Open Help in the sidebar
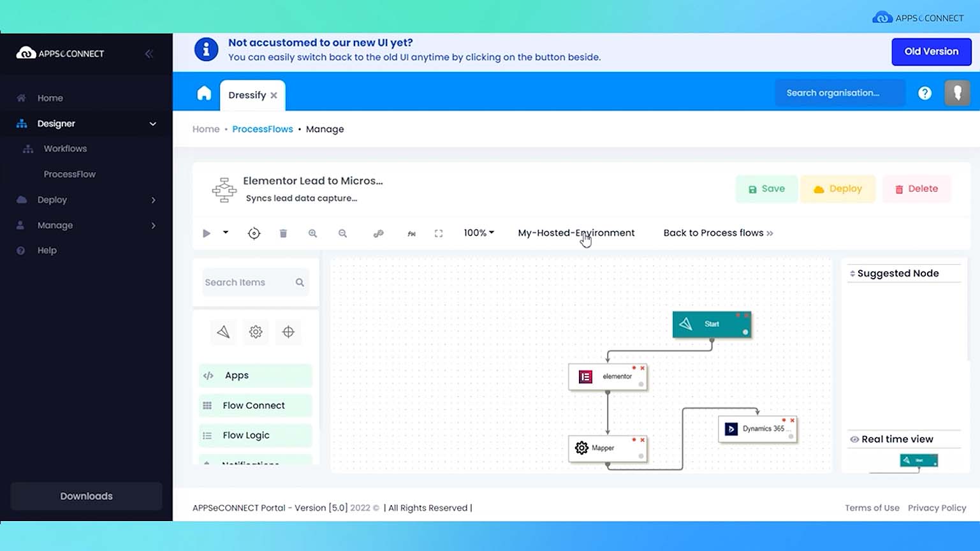980x551 pixels. [x=47, y=251]
